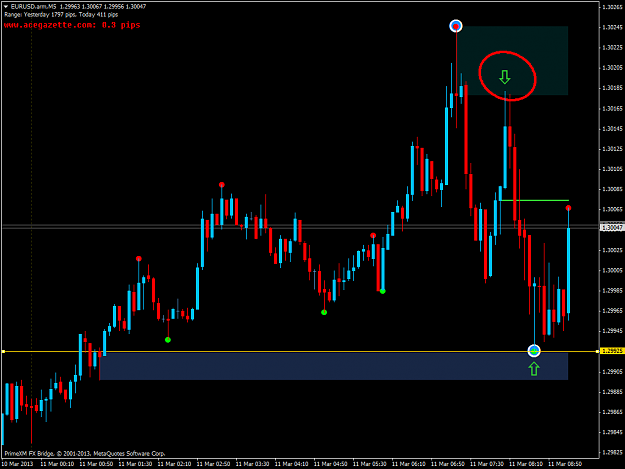625x469 pixels.
Task: Click the 11 Mar 01:30 time label
Action: coord(136,464)
